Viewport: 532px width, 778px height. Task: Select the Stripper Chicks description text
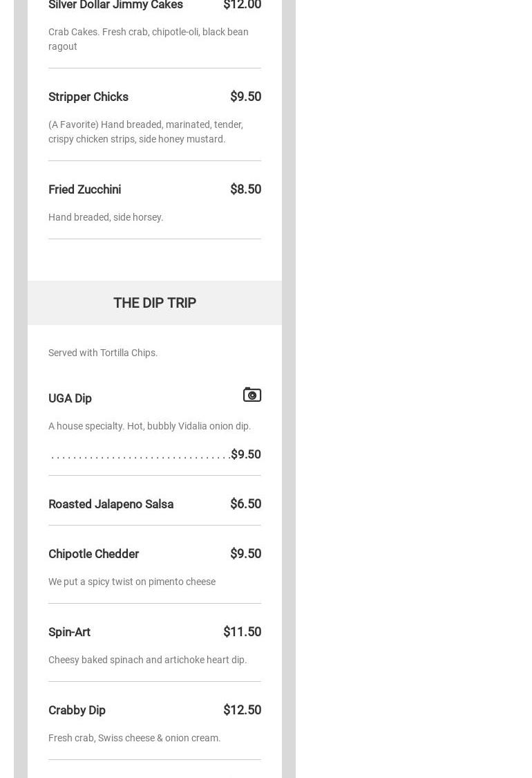click(x=145, y=131)
